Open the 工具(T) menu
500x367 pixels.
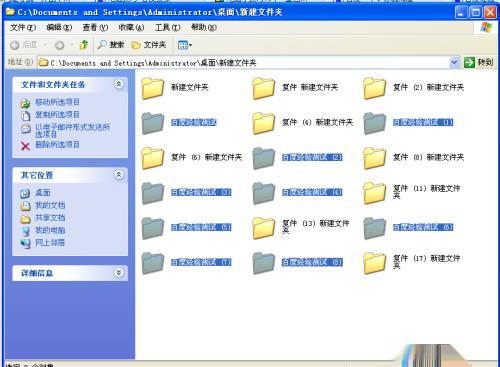click(x=167, y=27)
